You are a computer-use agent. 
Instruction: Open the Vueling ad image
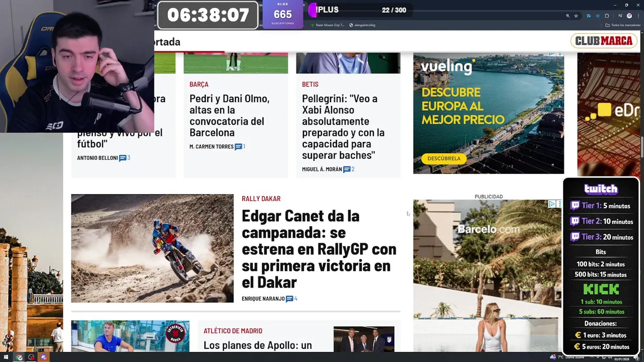click(489, 113)
